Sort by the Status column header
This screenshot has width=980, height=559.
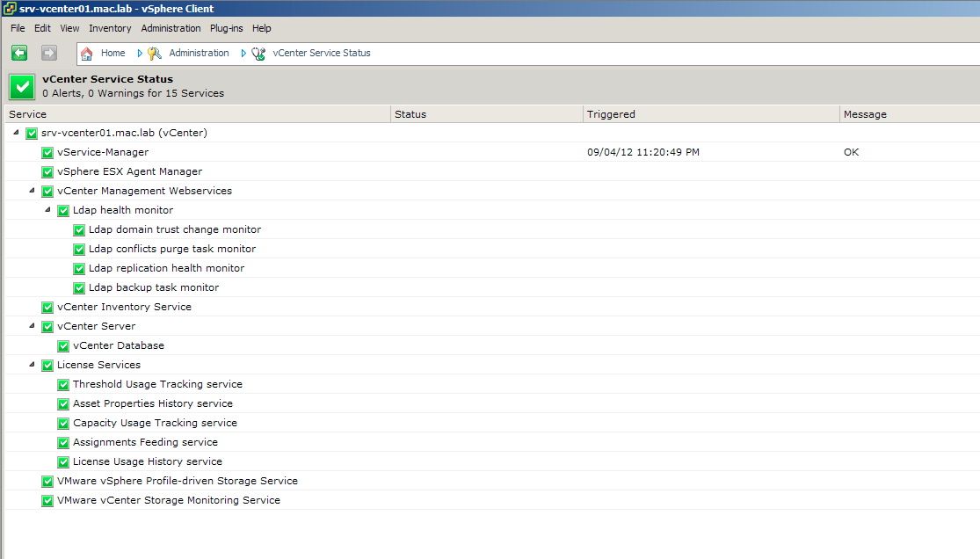coord(487,114)
